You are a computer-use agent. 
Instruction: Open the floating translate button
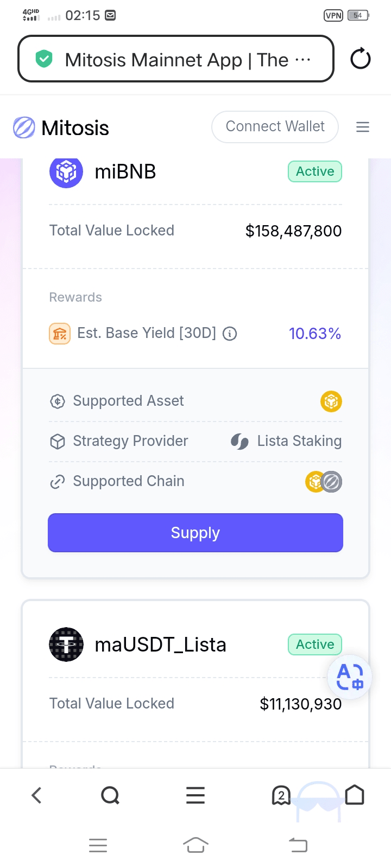(350, 677)
